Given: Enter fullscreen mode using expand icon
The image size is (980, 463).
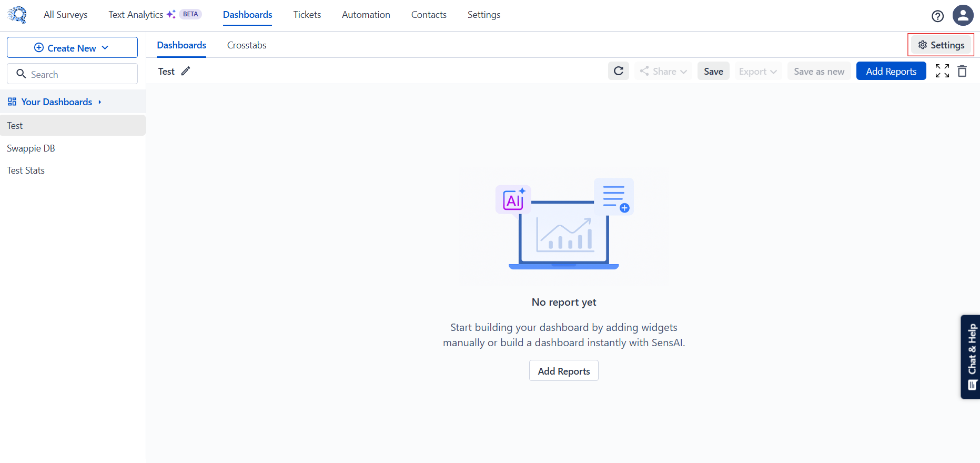Looking at the screenshot, I should coord(942,71).
